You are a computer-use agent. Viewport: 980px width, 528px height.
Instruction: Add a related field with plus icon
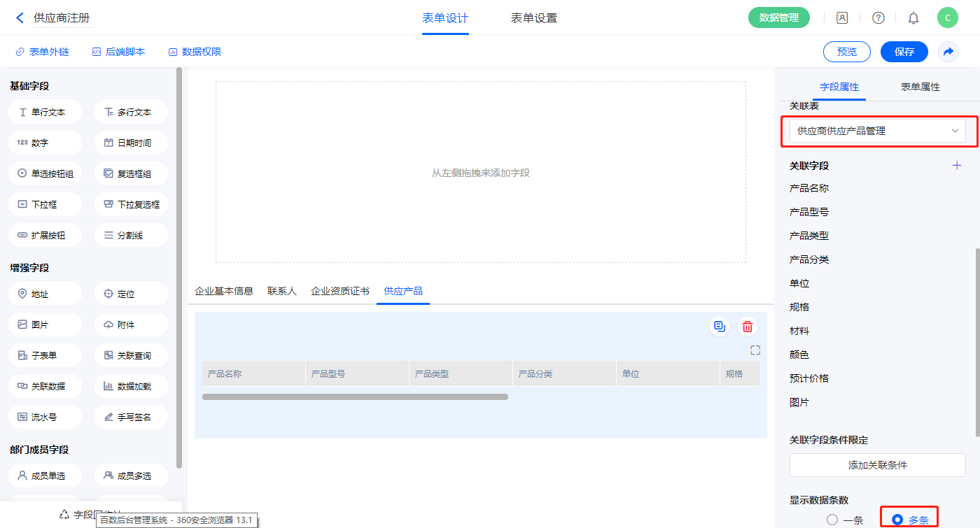point(957,166)
